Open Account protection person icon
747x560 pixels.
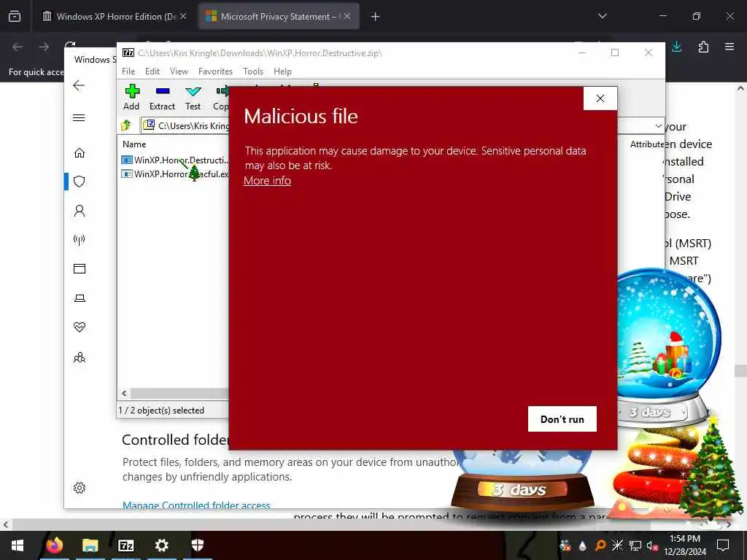click(x=80, y=211)
